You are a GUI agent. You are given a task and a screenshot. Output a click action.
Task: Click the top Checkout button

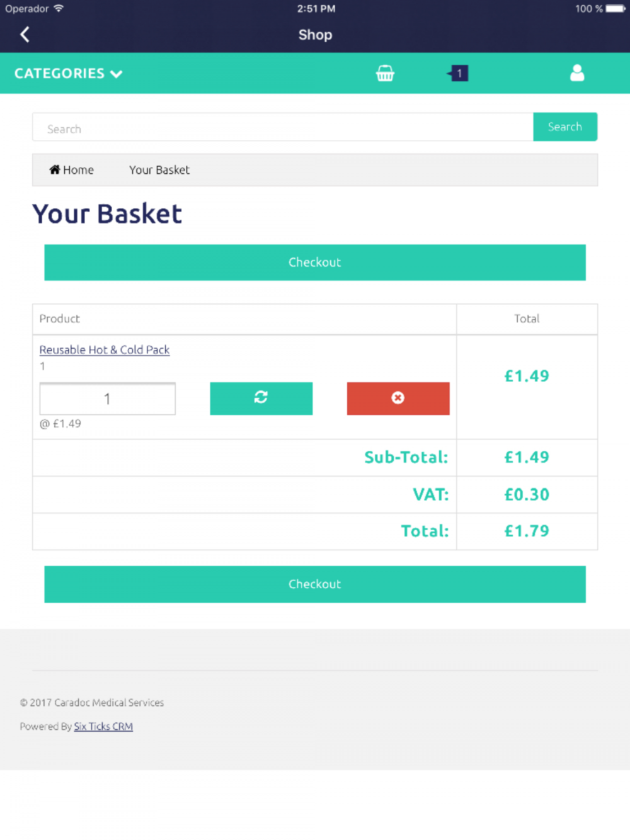(315, 262)
